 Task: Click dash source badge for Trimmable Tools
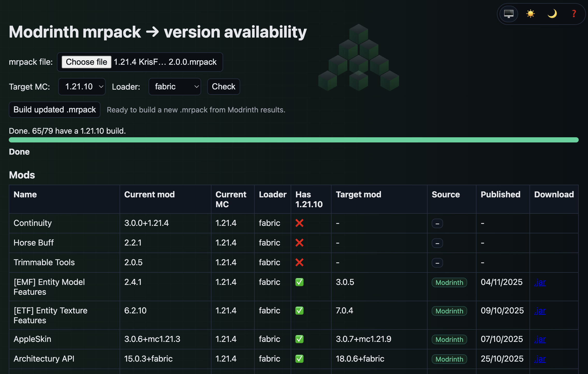tap(437, 263)
